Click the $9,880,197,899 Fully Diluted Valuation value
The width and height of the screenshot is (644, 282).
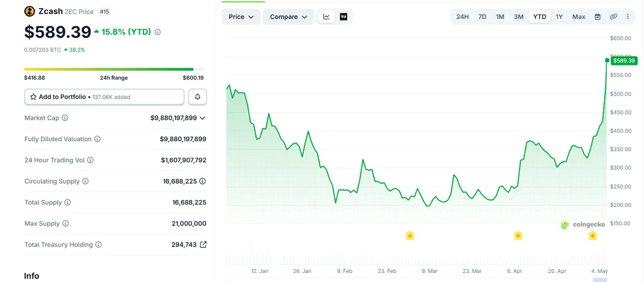(183, 139)
